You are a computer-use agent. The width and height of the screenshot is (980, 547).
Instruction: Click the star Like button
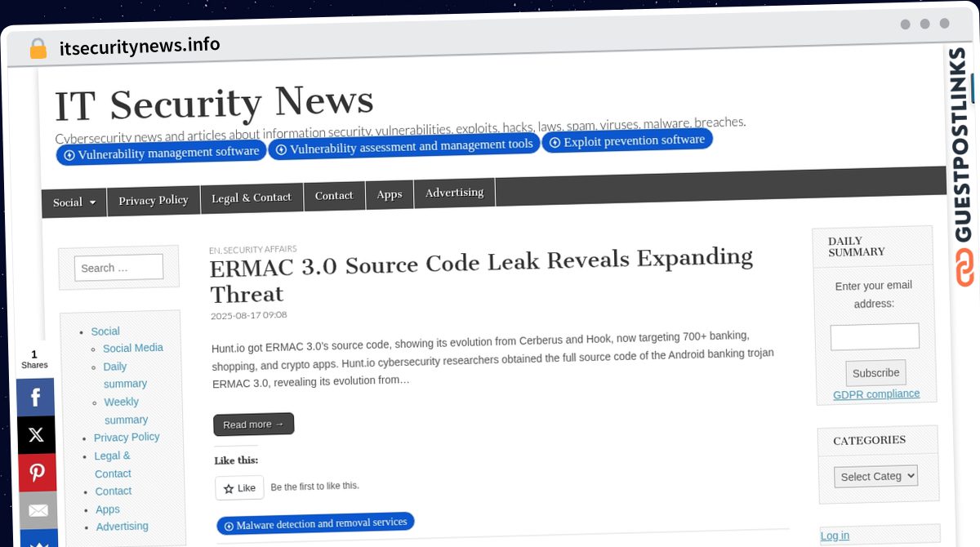click(x=239, y=488)
